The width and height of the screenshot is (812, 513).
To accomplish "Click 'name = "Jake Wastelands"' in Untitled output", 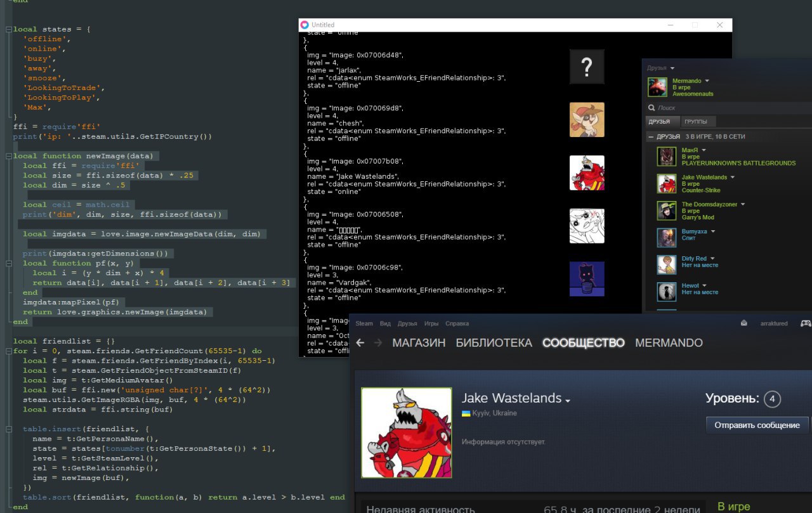I will point(353,176).
